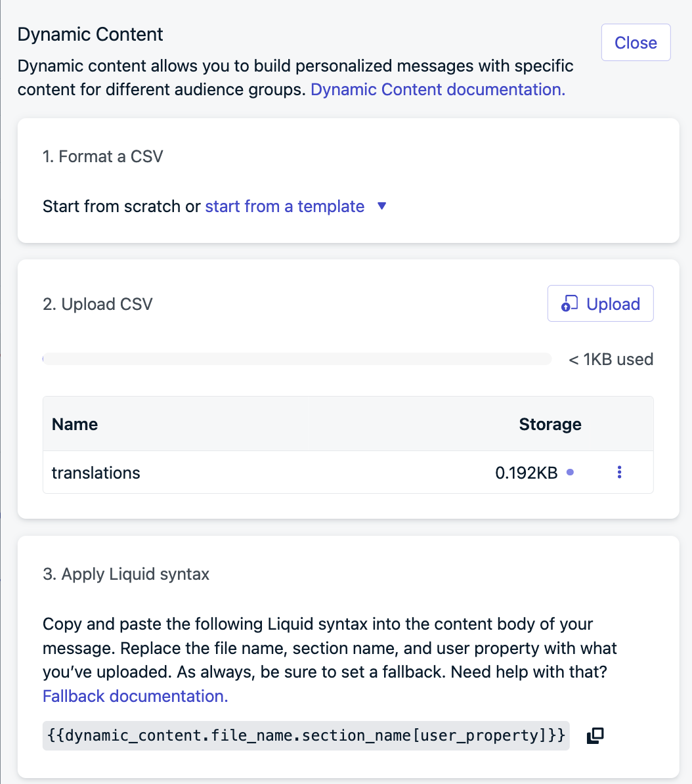This screenshot has width=692, height=784.
Task: Click the '2. Upload CSV' heading
Action: pos(98,304)
